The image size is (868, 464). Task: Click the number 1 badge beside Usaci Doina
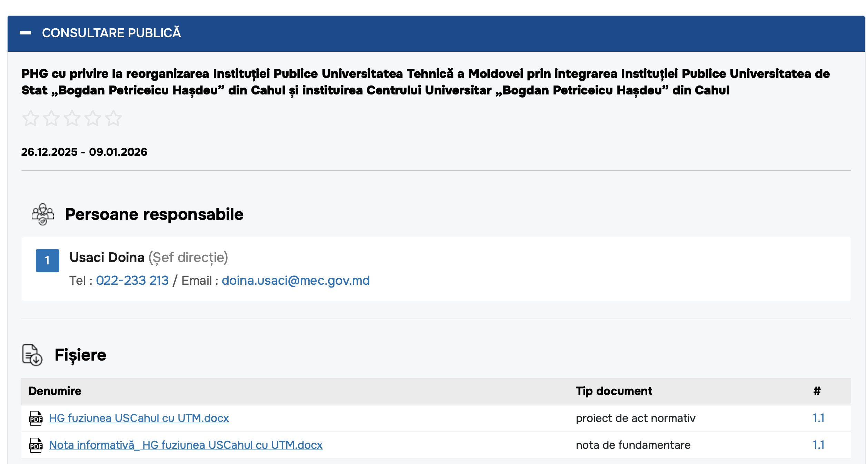(x=48, y=261)
